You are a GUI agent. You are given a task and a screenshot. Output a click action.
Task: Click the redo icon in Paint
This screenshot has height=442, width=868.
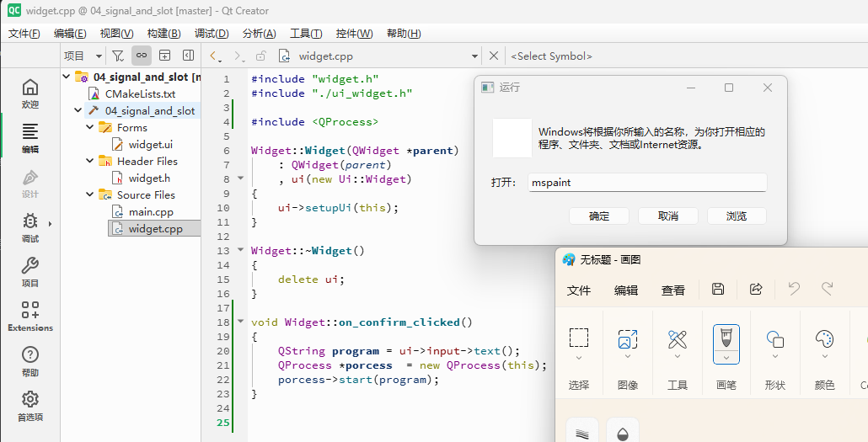pyautogui.click(x=828, y=289)
